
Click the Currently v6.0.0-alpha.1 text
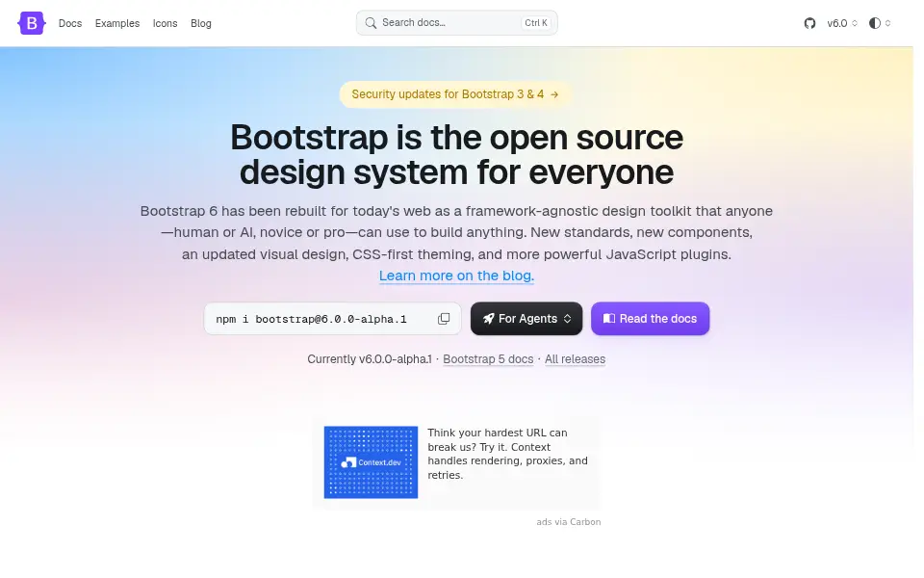[x=370, y=359]
